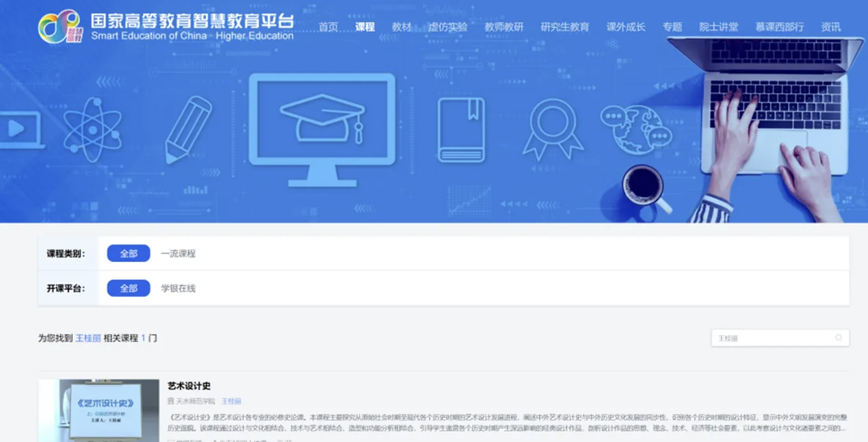Select 全部 under 开课平台 filter

129,288
